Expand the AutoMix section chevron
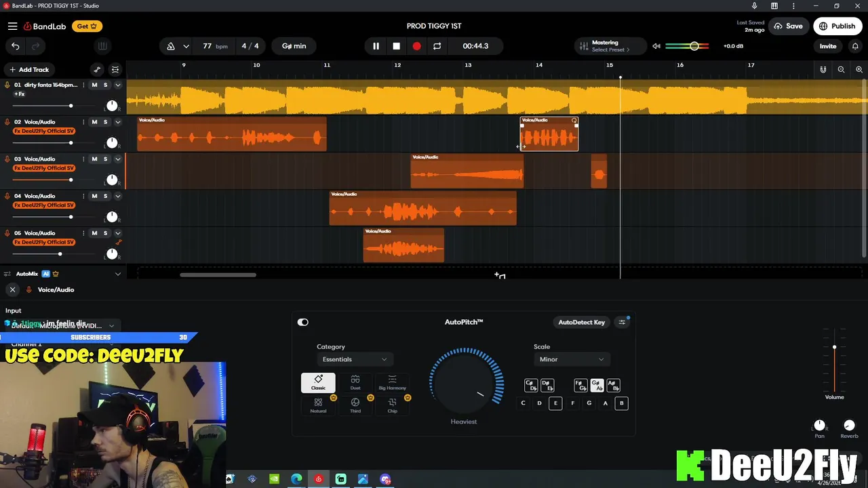The image size is (868, 488). (118, 274)
